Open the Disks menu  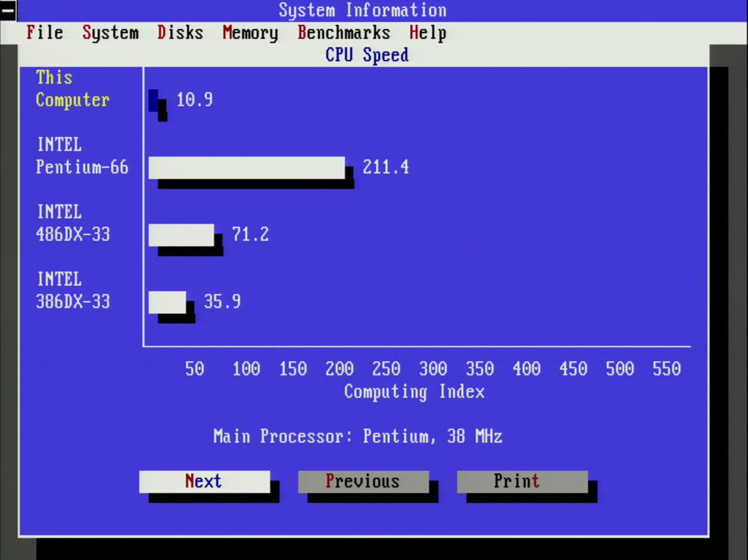180,32
